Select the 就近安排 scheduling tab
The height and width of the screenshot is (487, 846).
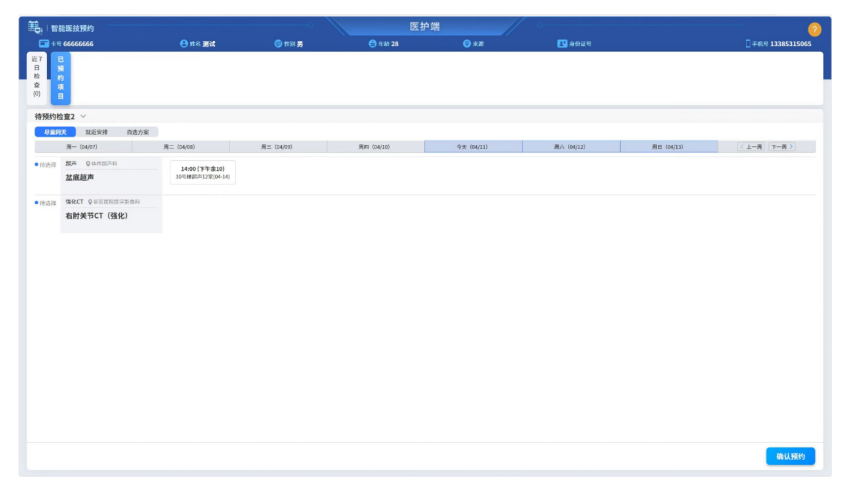(x=97, y=132)
